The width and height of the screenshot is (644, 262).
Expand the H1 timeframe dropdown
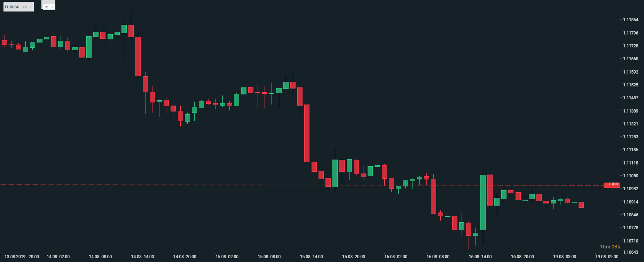pyautogui.click(x=49, y=7)
